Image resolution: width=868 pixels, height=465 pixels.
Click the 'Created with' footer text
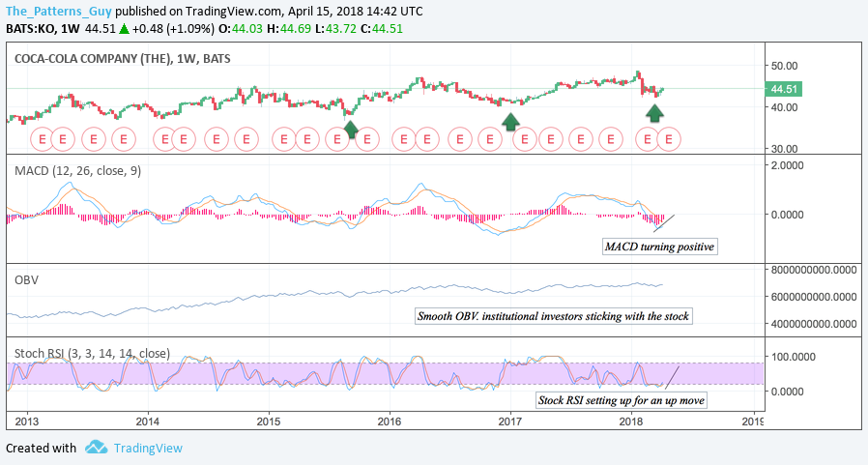coord(41,448)
